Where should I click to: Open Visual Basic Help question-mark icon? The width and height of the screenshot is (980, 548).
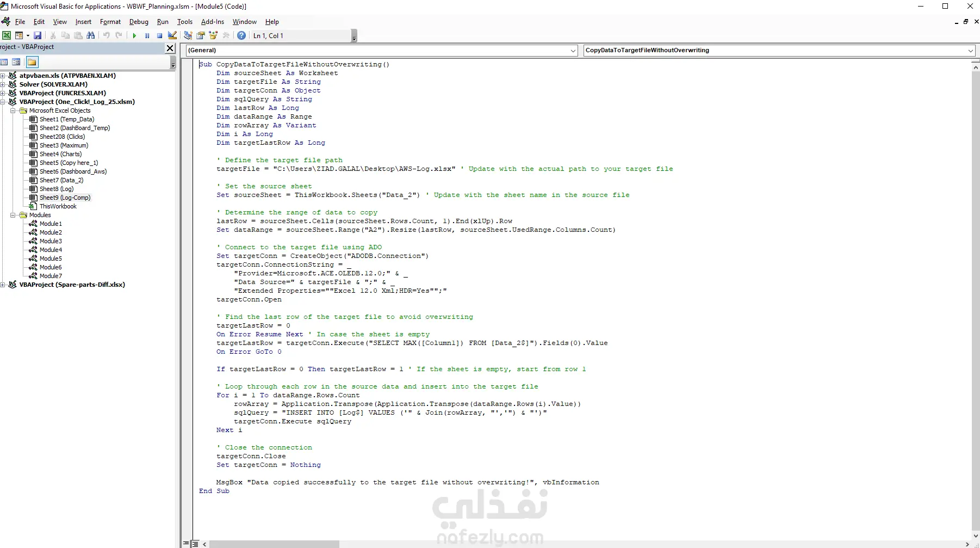(241, 35)
